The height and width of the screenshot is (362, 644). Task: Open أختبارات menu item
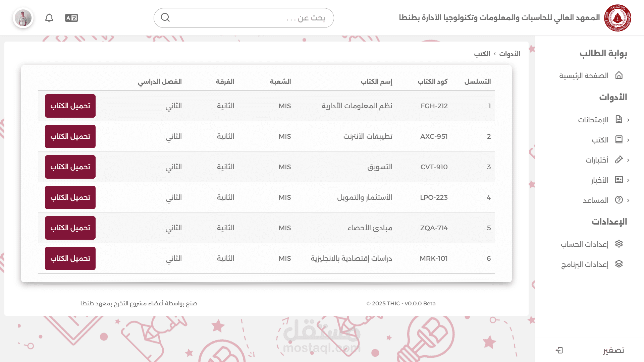coord(597,160)
